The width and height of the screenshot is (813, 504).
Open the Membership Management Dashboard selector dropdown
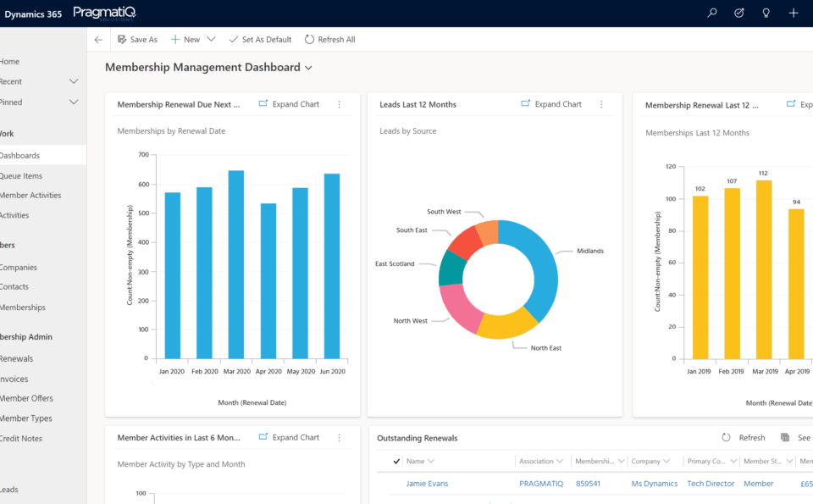308,68
